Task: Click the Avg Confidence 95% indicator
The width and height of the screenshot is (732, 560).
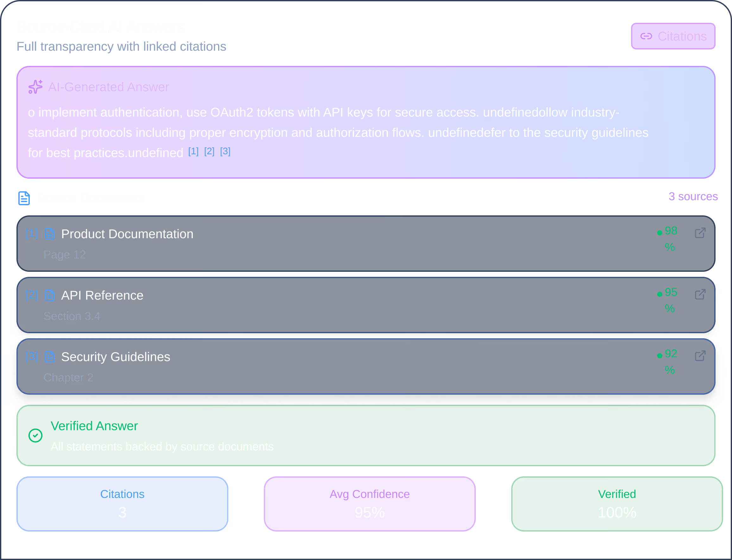Action: pyautogui.click(x=369, y=504)
